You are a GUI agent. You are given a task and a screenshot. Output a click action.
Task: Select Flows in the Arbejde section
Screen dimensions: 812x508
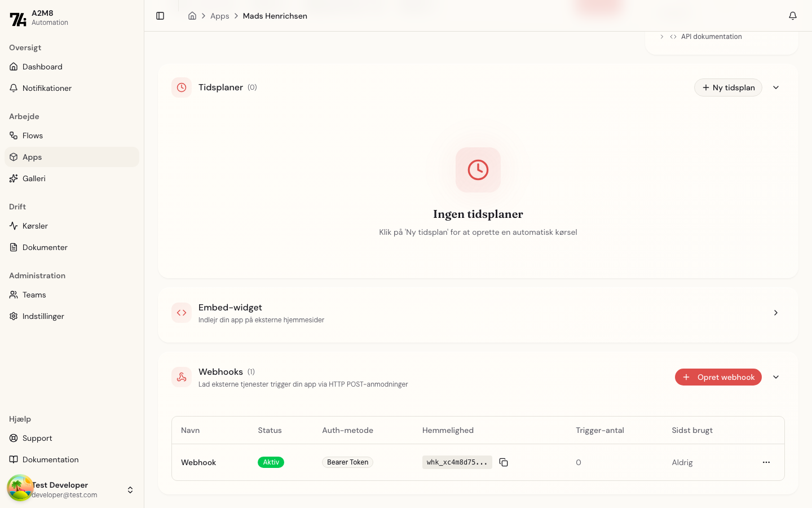pyautogui.click(x=32, y=135)
